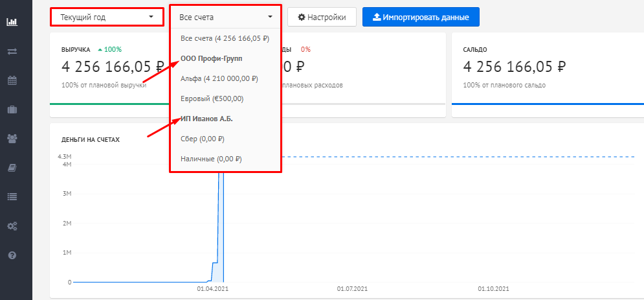Click the green 100% revenue indicator
Image resolution: width=644 pixels, height=300 pixels.
click(x=109, y=49)
